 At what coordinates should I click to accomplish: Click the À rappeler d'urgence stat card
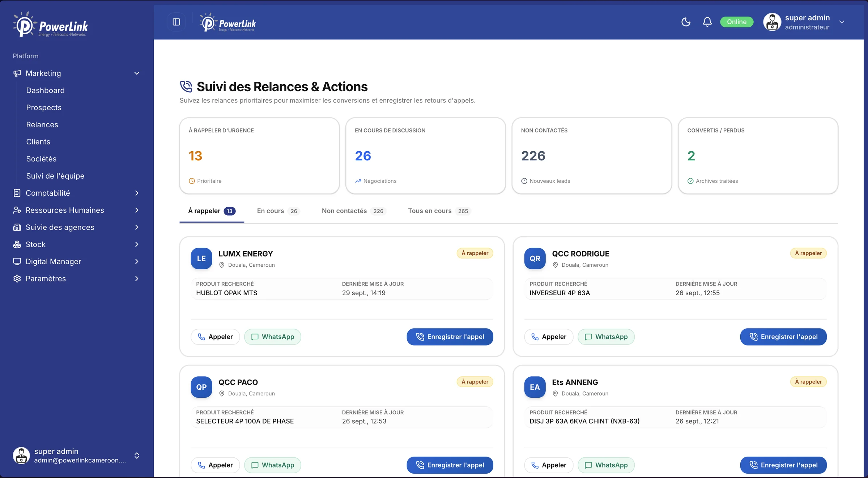tap(259, 156)
